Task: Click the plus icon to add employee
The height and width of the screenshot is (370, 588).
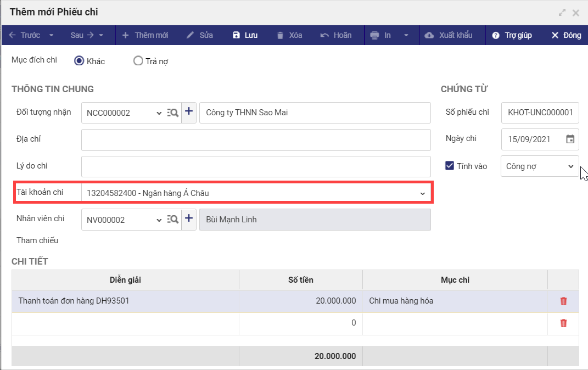Action: point(189,219)
